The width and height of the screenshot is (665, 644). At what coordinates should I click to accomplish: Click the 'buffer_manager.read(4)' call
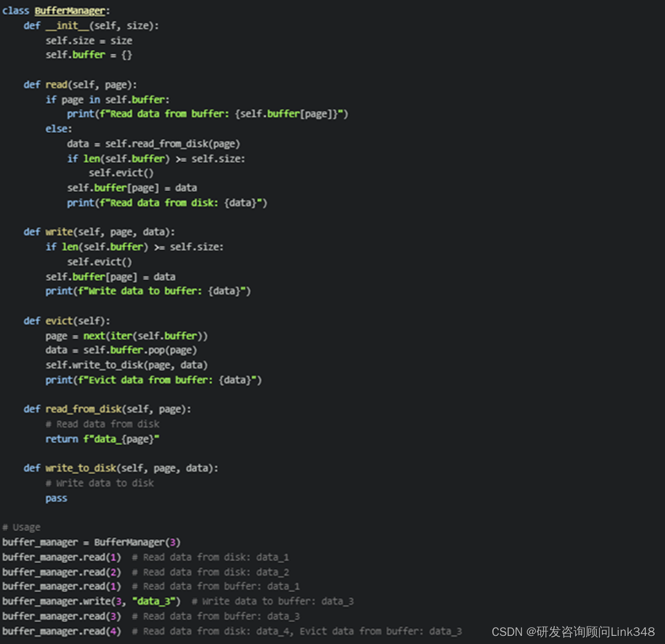61,631
